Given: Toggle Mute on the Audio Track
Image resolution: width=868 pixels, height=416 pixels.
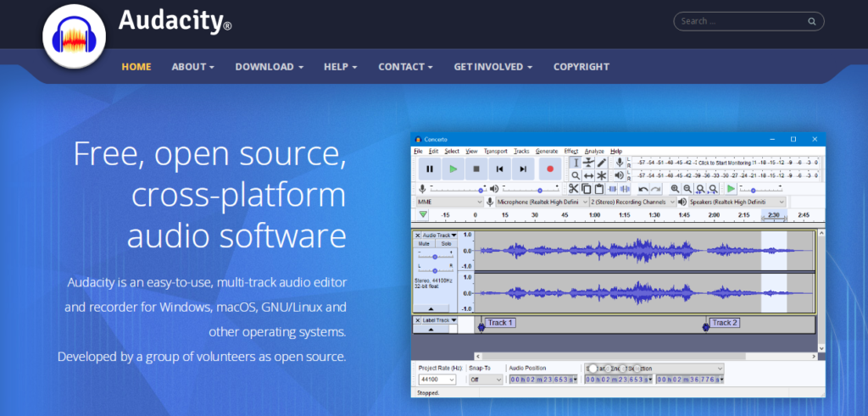Looking at the screenshot, I should tap(424, 243).
